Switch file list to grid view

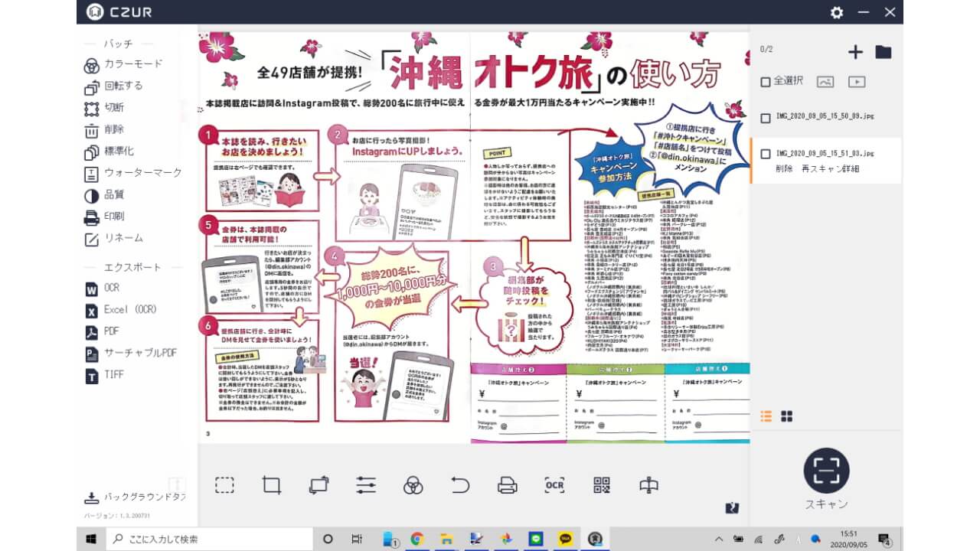point(786,416)
